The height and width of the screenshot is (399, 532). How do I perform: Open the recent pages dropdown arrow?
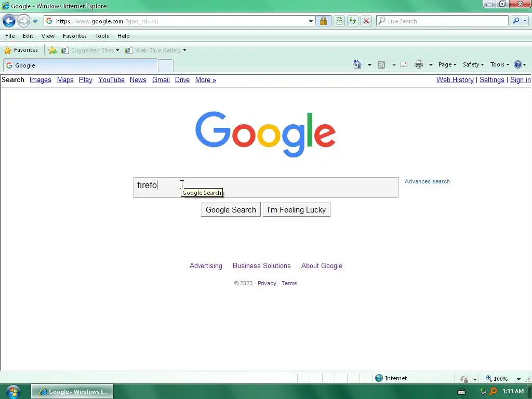coord(35,21)
